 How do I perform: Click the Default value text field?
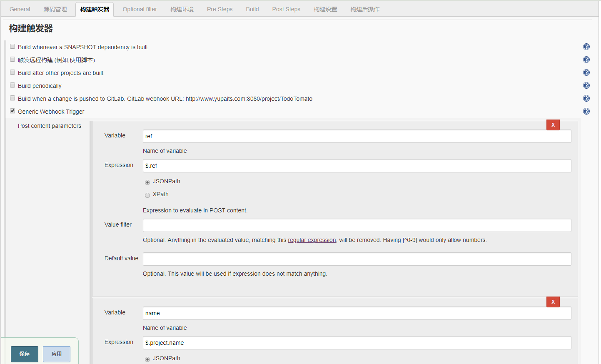pyautogui.click(x=357, y=259)
